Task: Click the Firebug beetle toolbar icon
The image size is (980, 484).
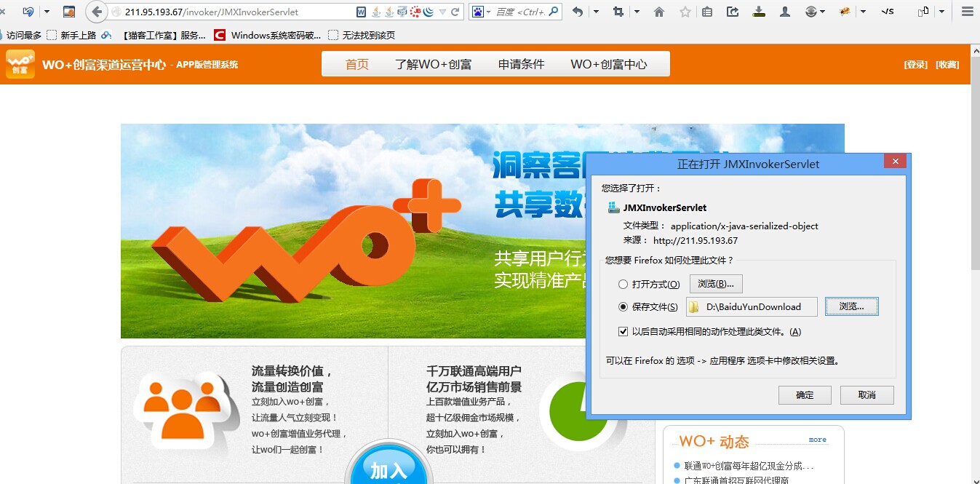Action: pyautogui.click(x=845, y=12)
